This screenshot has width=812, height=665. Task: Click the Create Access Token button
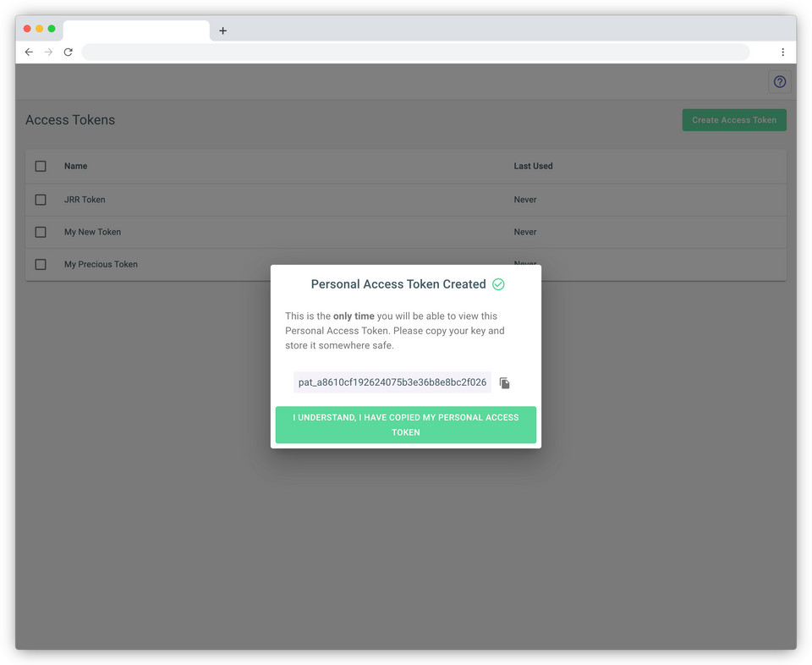733,119
